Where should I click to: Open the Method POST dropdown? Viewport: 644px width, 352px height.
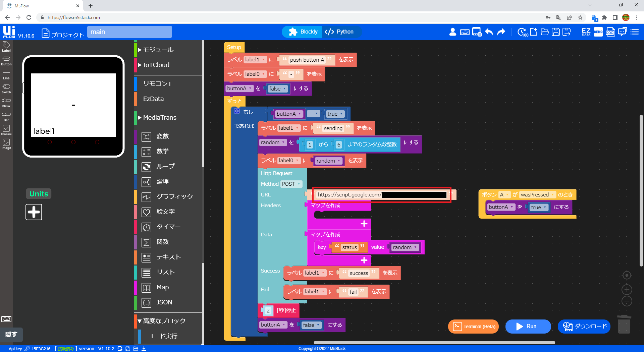tap(291, 184)
